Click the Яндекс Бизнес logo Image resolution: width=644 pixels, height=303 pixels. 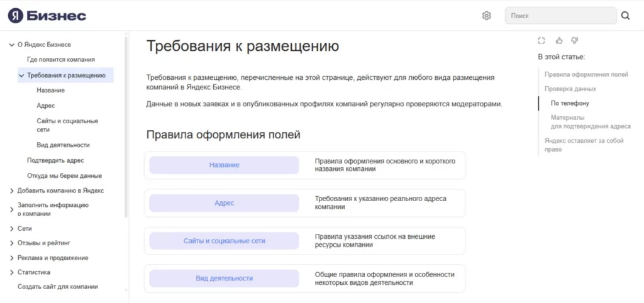point(47,16)
